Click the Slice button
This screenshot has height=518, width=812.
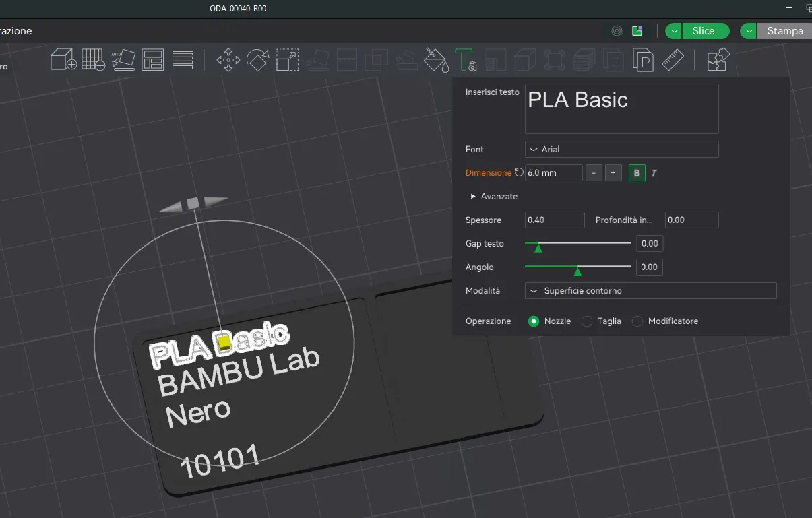(705, 31)
